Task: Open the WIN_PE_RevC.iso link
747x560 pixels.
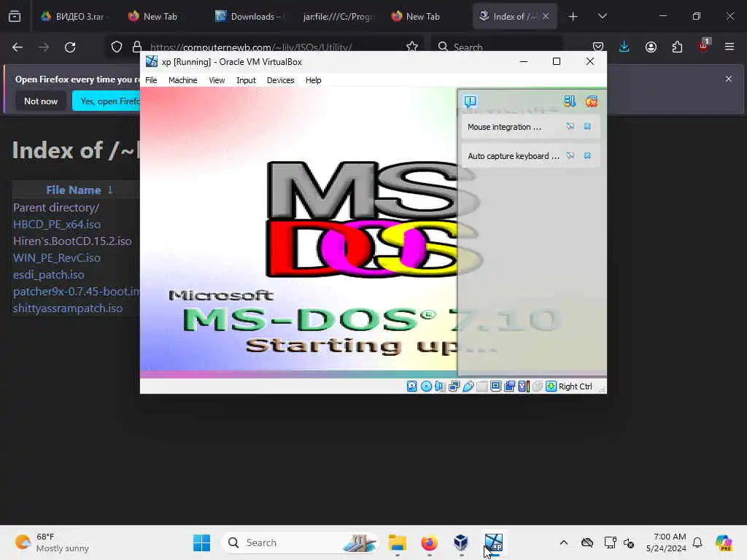Action: click(57, 257)
